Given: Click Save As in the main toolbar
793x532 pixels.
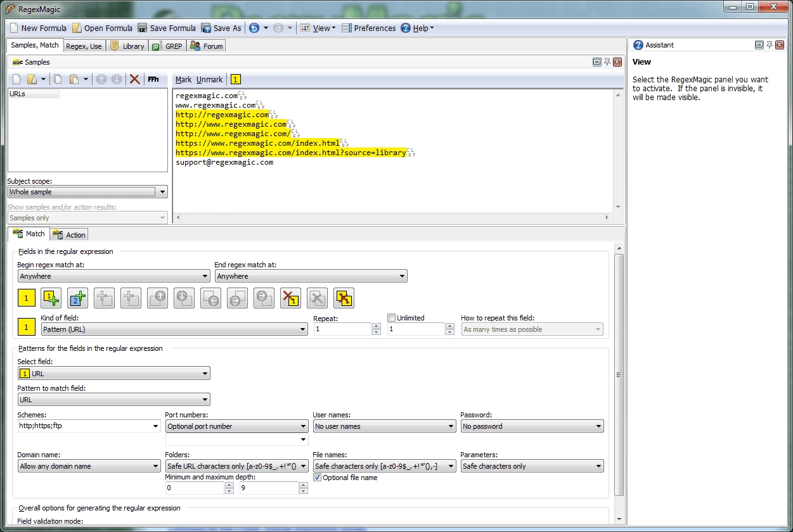Looking at the screenshot, I should click(221, 28).
